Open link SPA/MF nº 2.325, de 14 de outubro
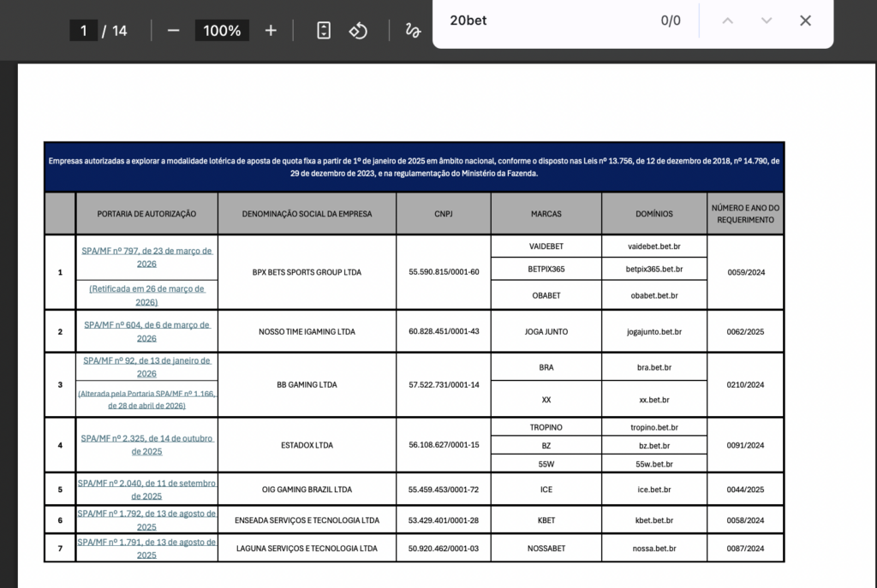Viewport: 877px width, 588px height. [x=146, y=445]
